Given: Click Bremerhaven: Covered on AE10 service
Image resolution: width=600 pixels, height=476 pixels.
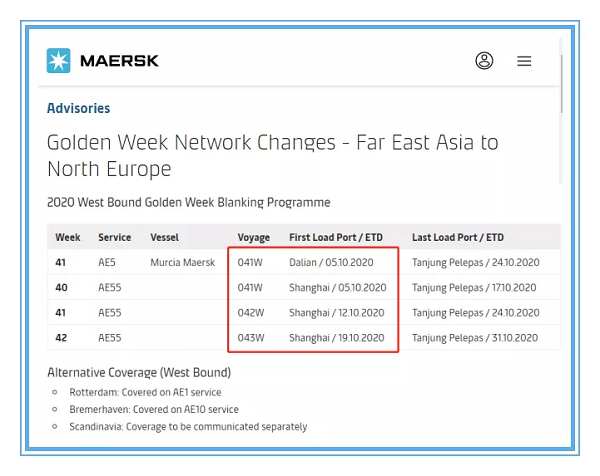Looking at the screenshot, I should click(154, 409).
